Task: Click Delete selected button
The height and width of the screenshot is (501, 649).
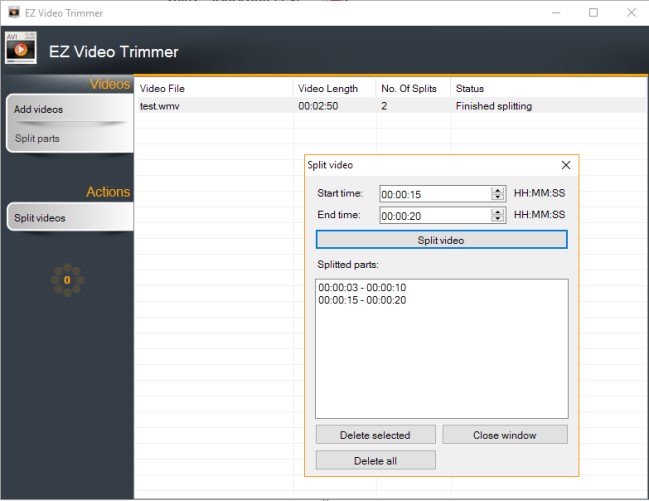Action: click(x=375, y=435)
